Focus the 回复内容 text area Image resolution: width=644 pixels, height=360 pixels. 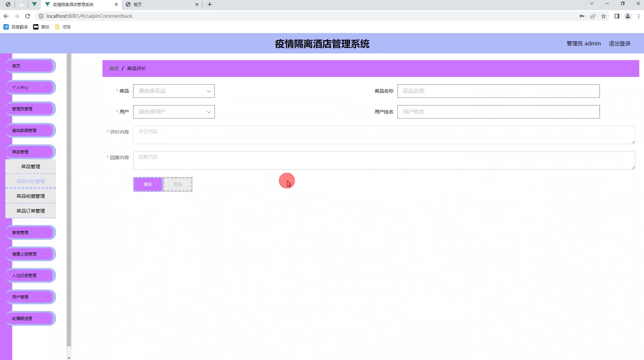pyautogui.click(x=384, y=161)
